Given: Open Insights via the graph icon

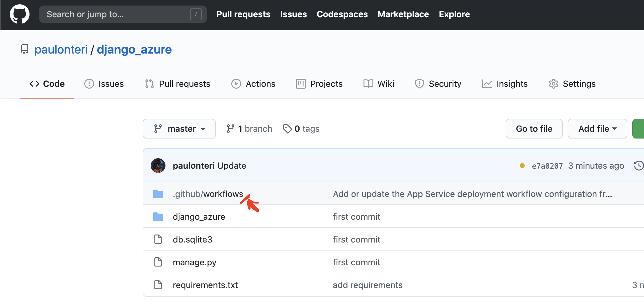Looking at the screenshot, I should (x=487, y=83).
